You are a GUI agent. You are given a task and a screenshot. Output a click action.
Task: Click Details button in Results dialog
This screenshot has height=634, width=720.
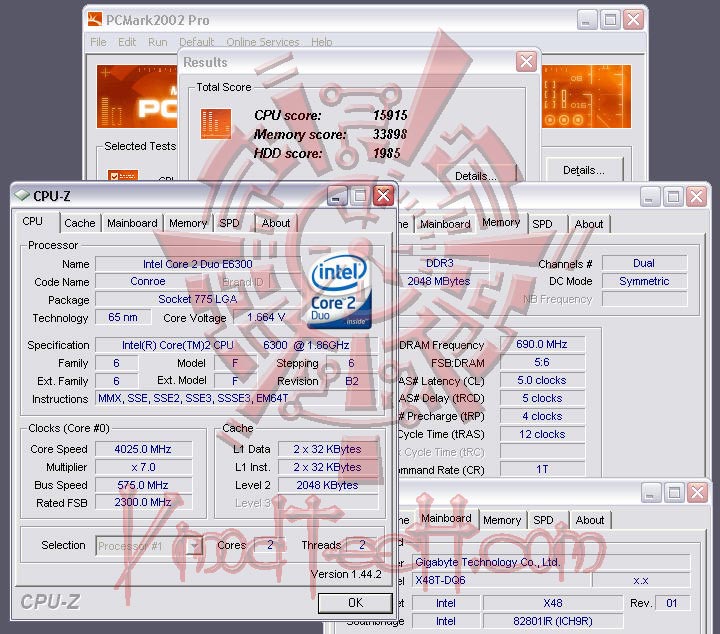click(476, 174)
